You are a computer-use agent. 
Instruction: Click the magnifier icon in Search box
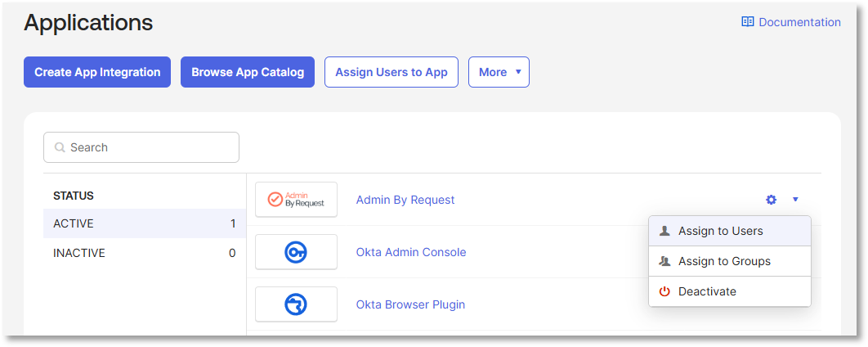pyautogui.click(x=60, y=147)
